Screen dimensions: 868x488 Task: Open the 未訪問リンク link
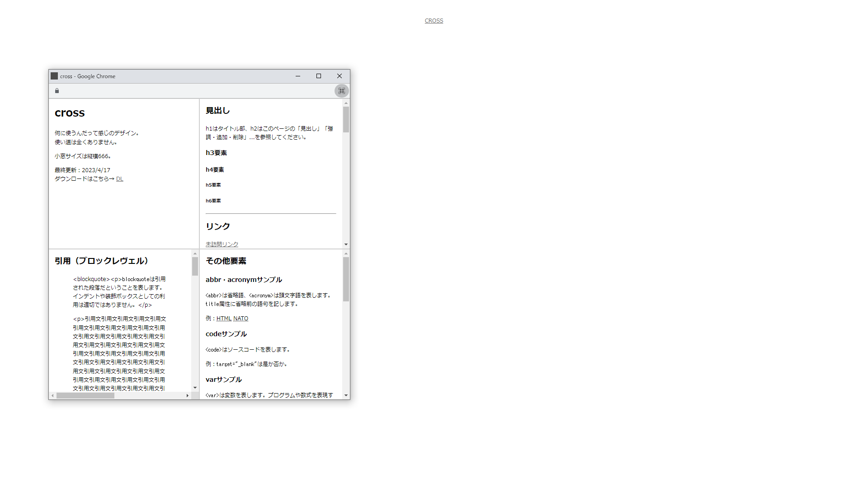pyautogui.click(x=222, y=244)
